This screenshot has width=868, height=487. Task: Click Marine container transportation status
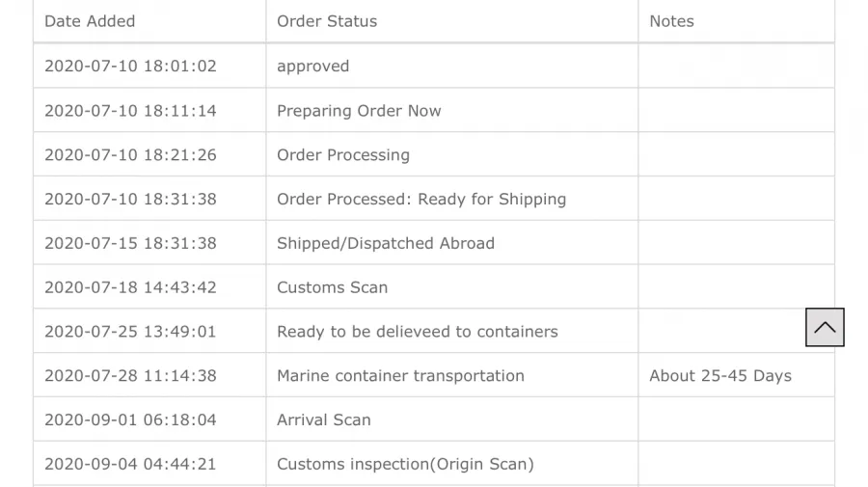400,376
